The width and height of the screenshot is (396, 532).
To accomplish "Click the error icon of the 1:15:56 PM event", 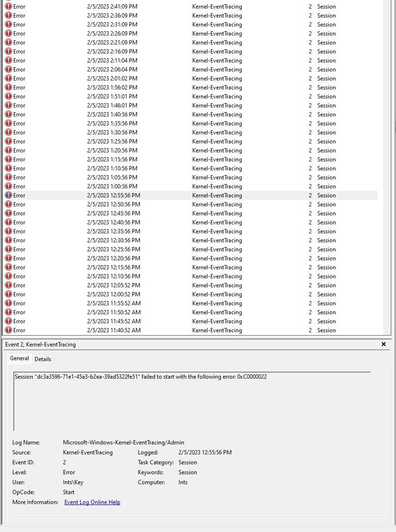I will point(9,159).
